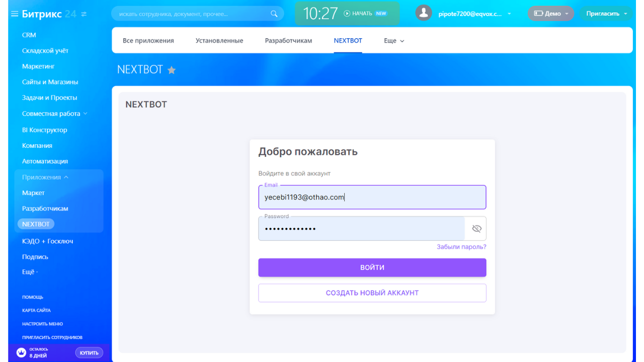Click the crown icon near Осталось 8 дней

pyautogui.click(x=21, y=352)
